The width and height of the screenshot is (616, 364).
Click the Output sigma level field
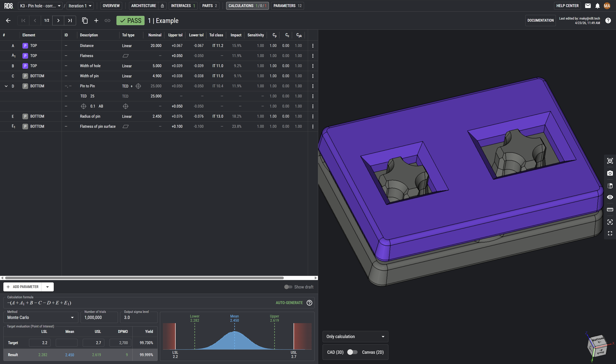[139, 317]
